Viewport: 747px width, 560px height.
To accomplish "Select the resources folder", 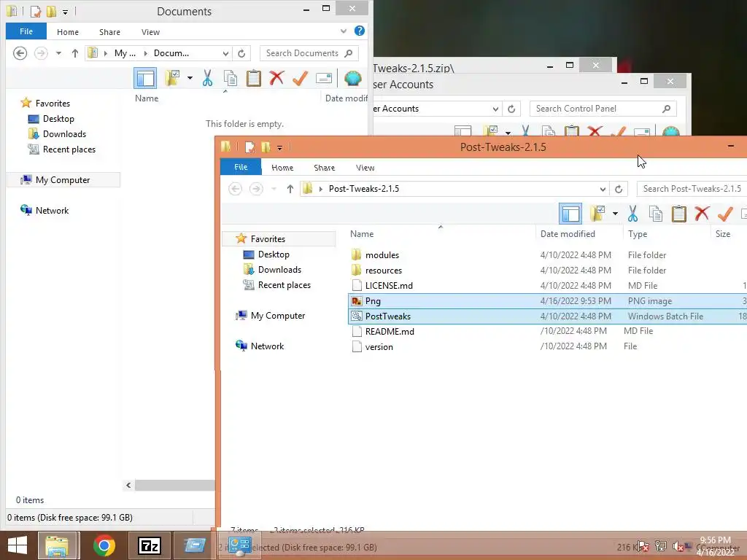I will [x=384, y=271].
